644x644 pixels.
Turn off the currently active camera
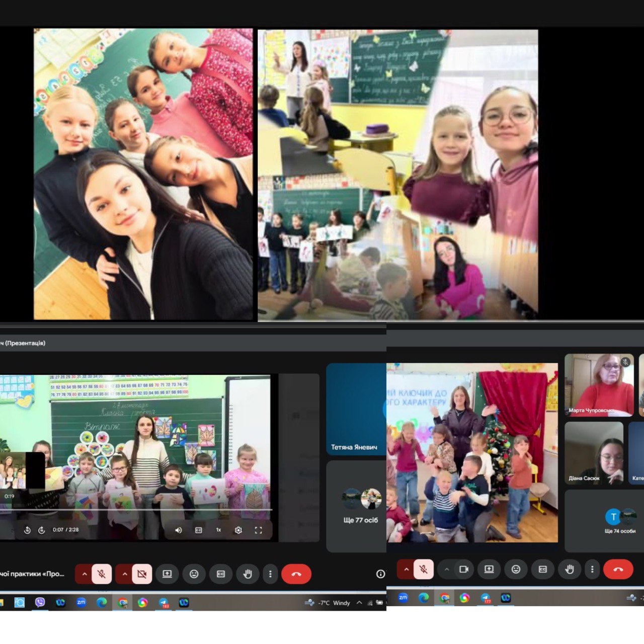[463, 569]
